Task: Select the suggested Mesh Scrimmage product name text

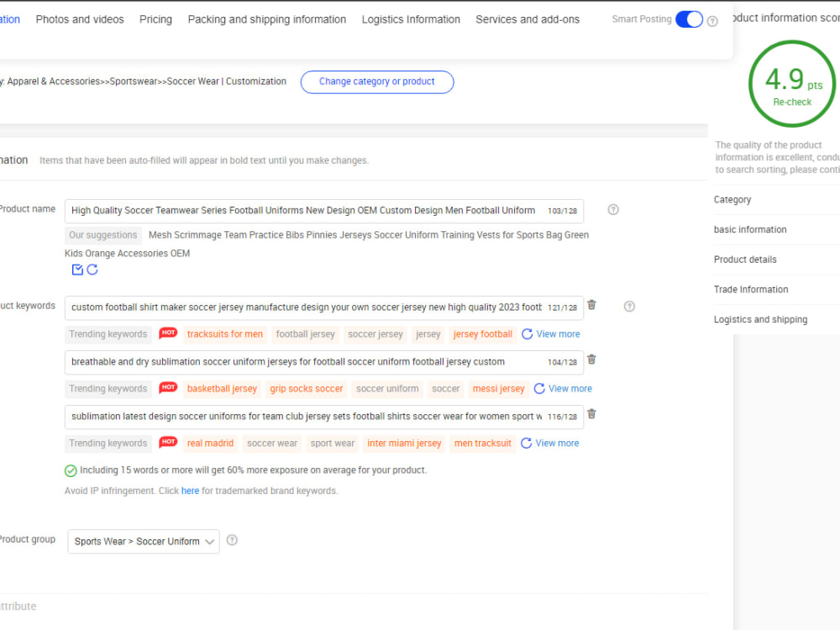Action: pyautogui.click(x=327, y=244)
